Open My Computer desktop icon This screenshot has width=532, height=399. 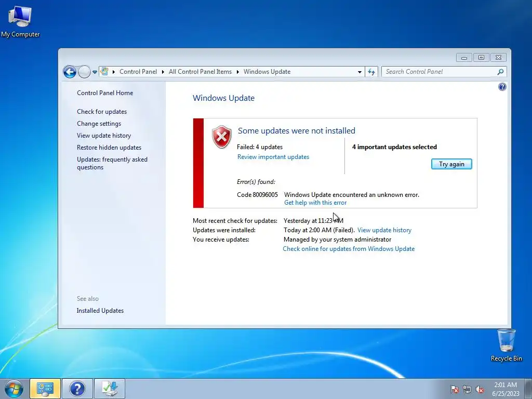20,21
